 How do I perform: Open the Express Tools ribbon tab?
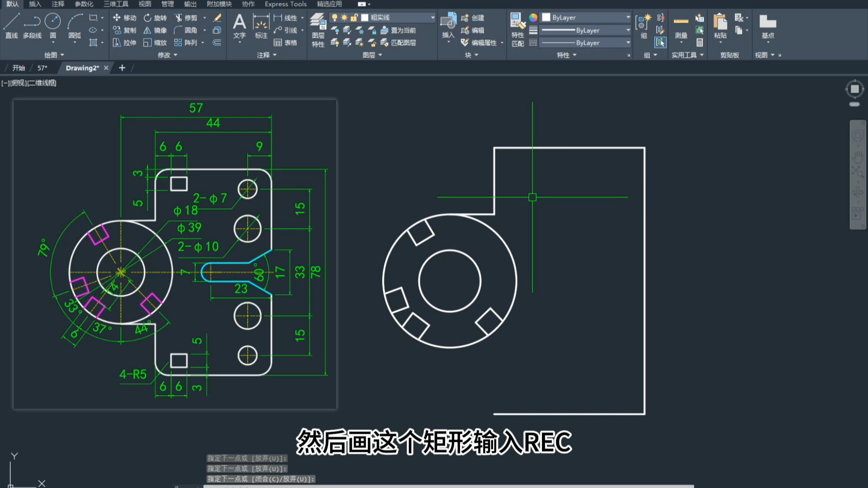[285, 4]
